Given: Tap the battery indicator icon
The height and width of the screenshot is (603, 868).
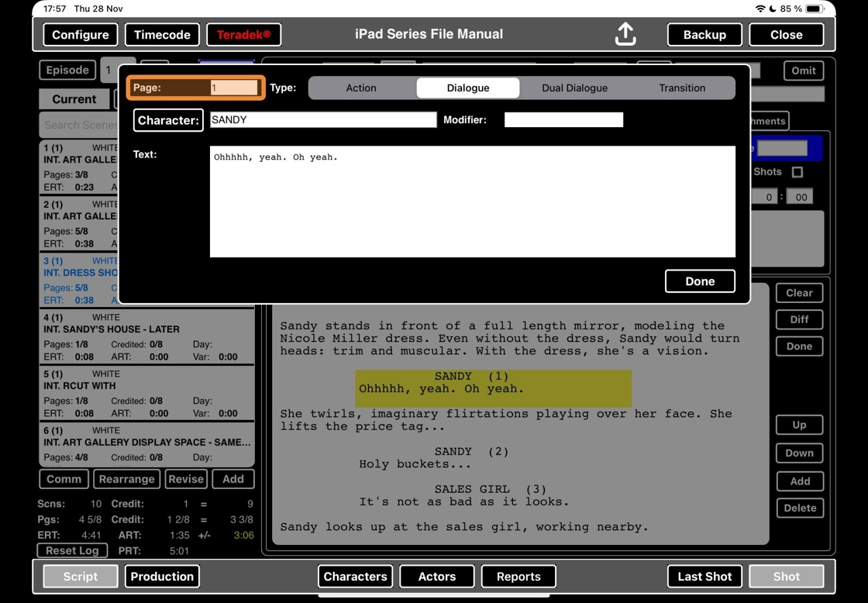Looking at the screenshot, I should tap(814, 9).
